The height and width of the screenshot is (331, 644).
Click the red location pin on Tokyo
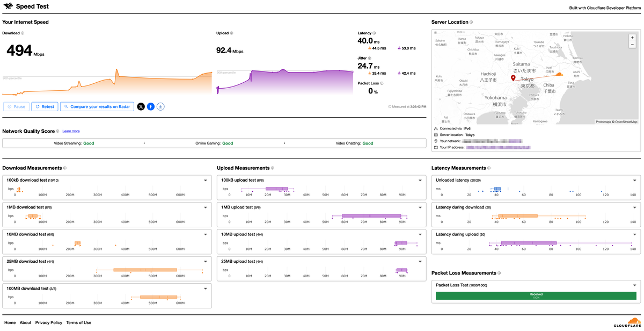[513, 78]
